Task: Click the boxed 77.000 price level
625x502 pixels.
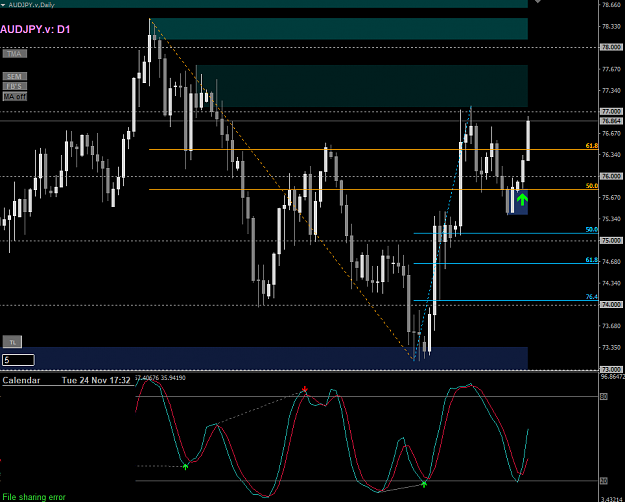Action: [611, 112]
